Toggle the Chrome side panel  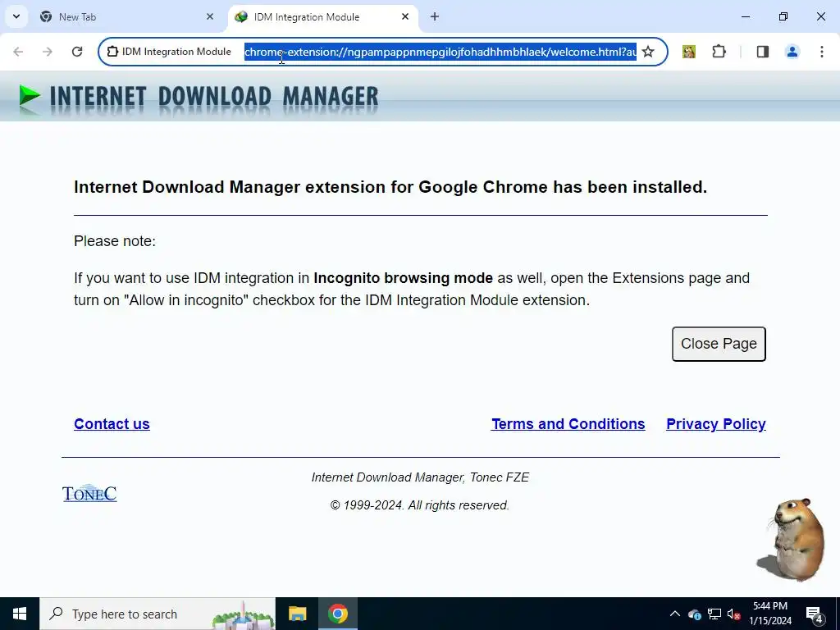click(763, 52)
